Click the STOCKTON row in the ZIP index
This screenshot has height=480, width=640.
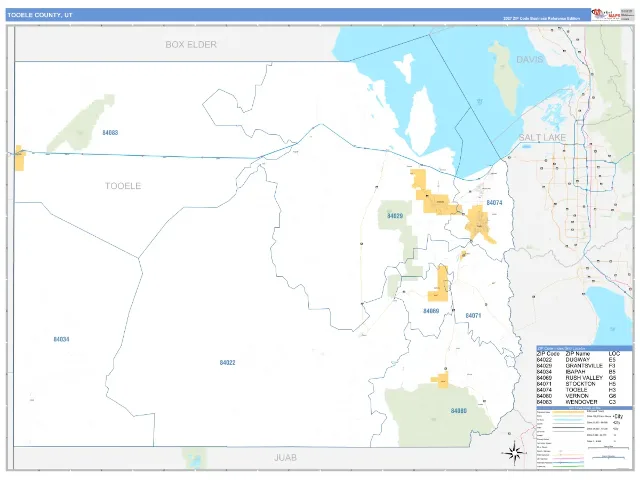point(576,384)
